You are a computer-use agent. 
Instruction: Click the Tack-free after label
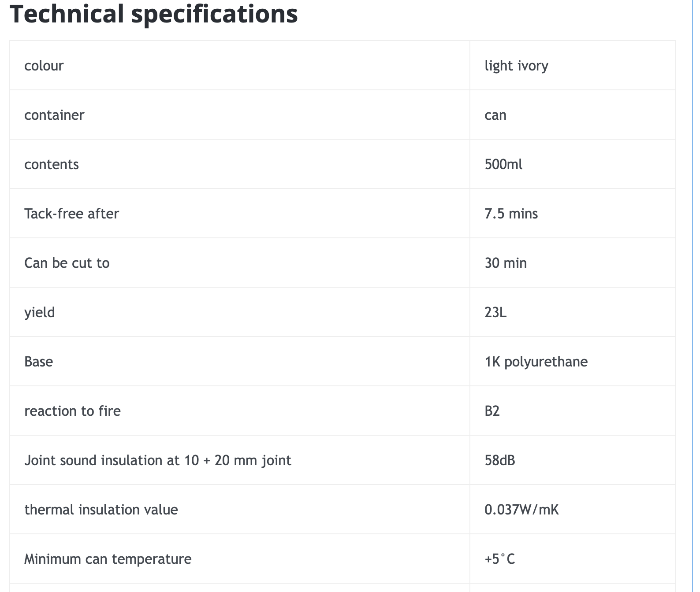[x=71, y=214]
